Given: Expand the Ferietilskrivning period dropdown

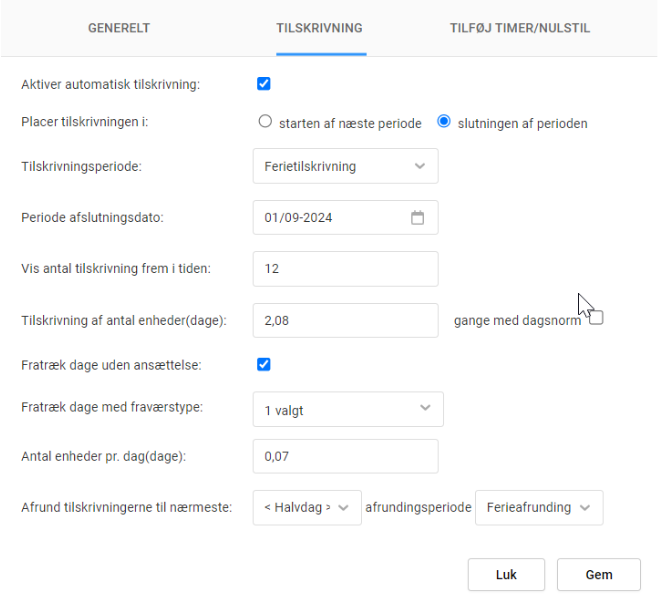Looking at the screenshot, I should [x=345, y=167].
